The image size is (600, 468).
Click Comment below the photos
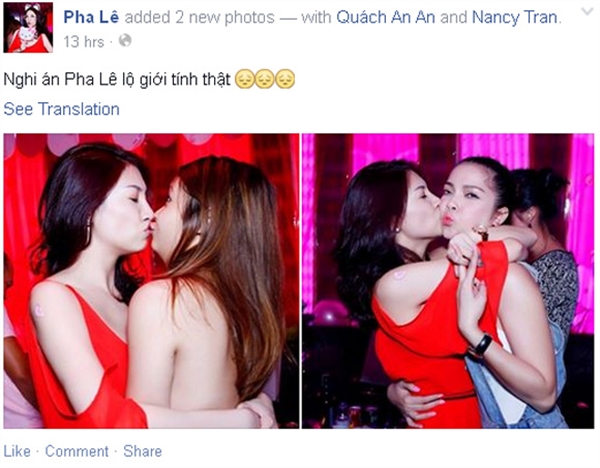tap(77, 451)
